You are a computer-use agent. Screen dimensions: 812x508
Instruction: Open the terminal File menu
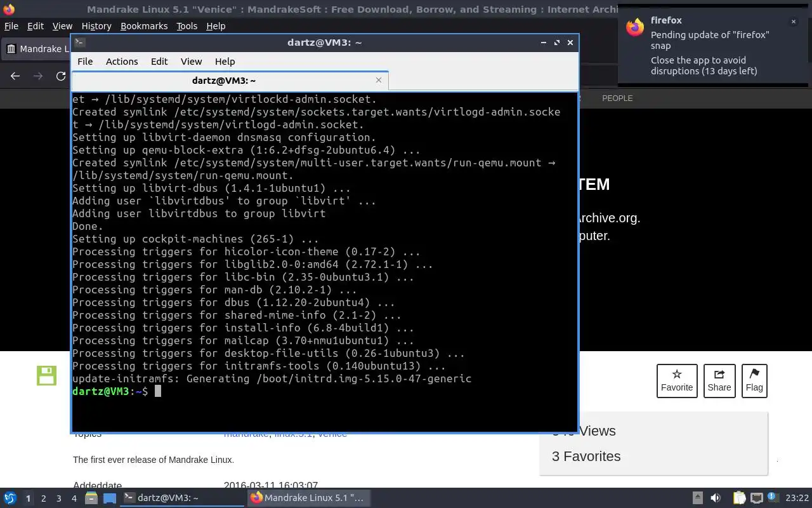[x=85, y=62]
